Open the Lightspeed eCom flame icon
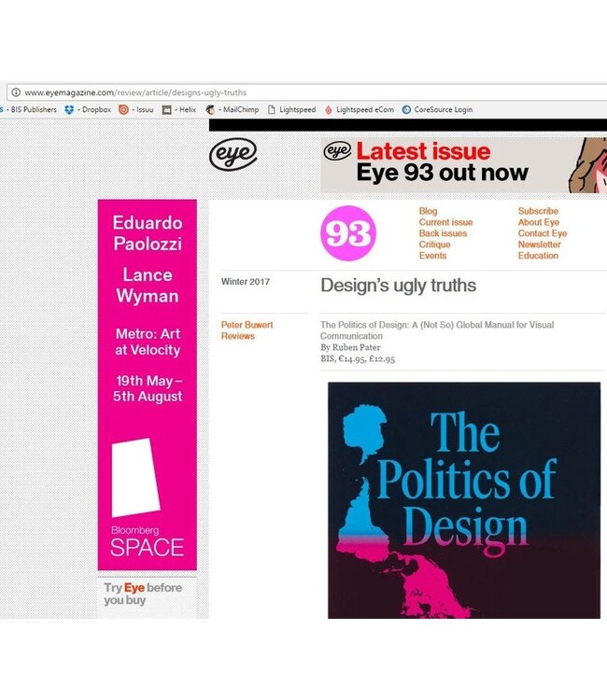The width and height of the screenshot is (607, 700). coord(329,109)
